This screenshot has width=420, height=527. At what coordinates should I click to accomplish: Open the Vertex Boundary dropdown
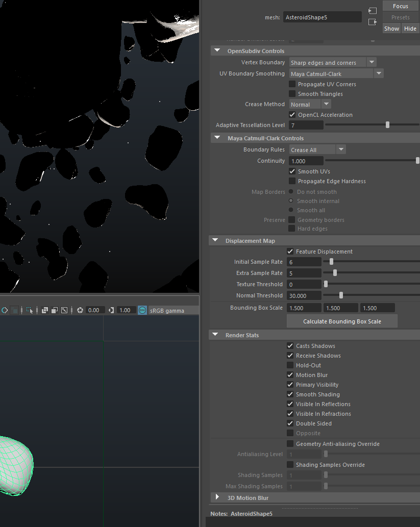[x=371, y=62]
